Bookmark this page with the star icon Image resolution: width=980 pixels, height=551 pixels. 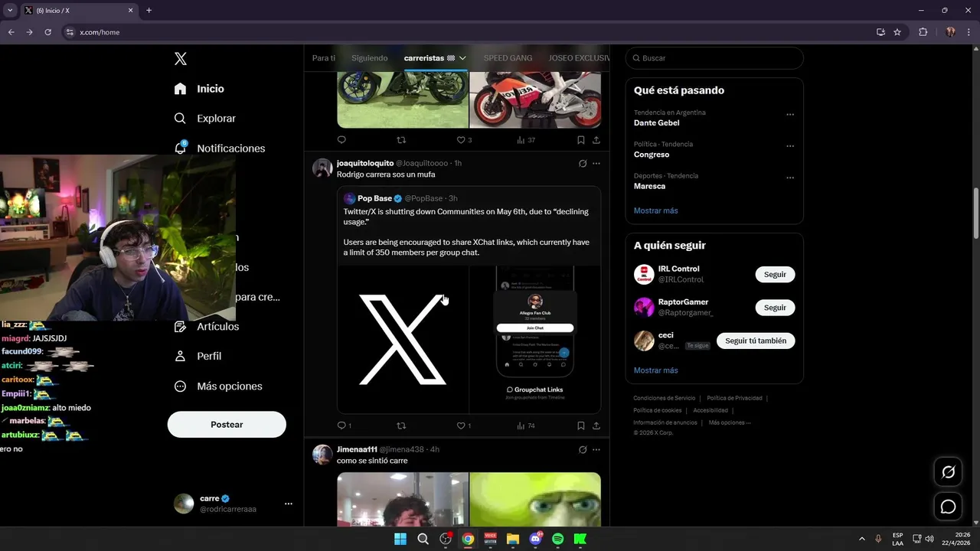(x=897, y=32)
